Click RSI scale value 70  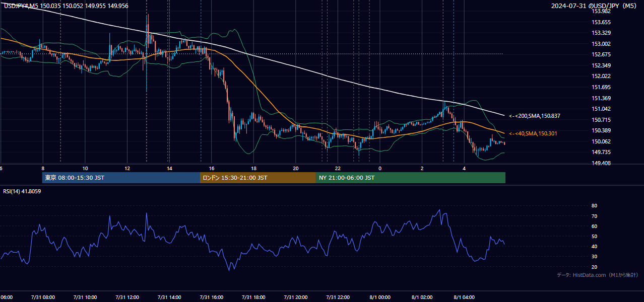click(594, 216)
